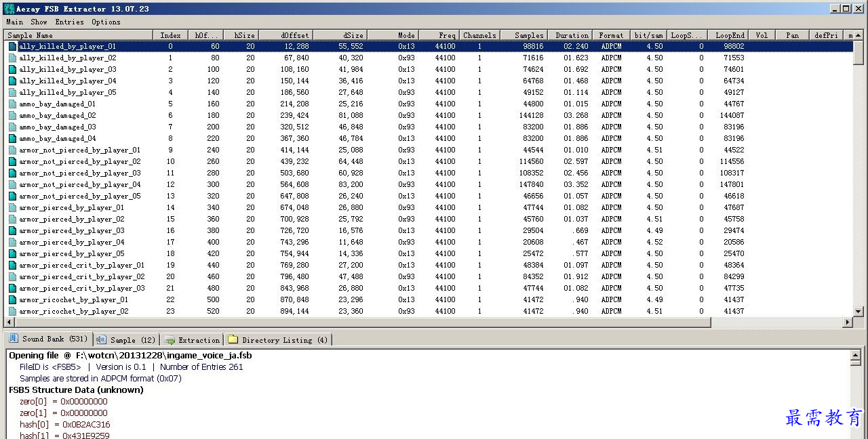Click the sample list horizontal scrollbar right arrow

click(x=847, y=322)
